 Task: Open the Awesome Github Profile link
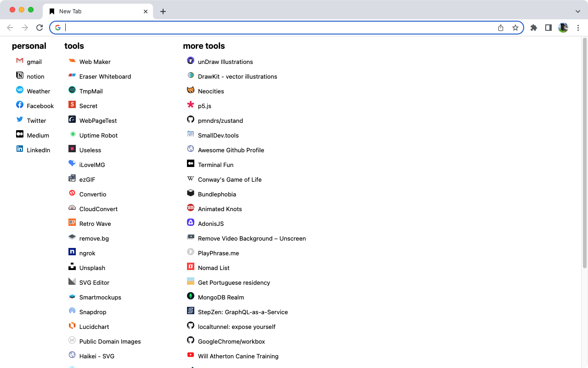[x=231, y=150]
